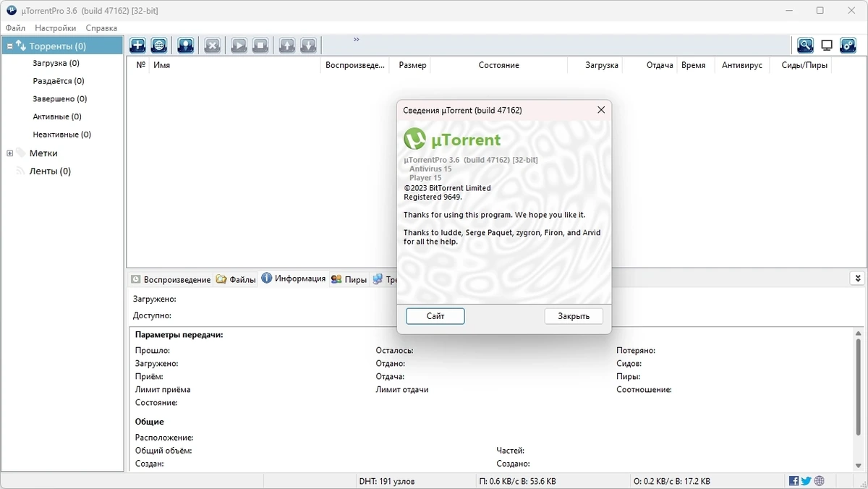Switch to the Информация tab

[294, 278]
